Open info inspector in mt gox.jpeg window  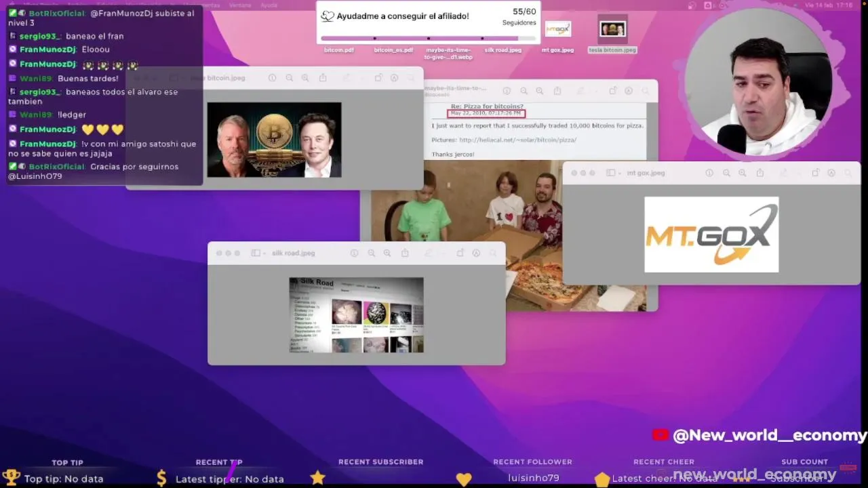709,173
